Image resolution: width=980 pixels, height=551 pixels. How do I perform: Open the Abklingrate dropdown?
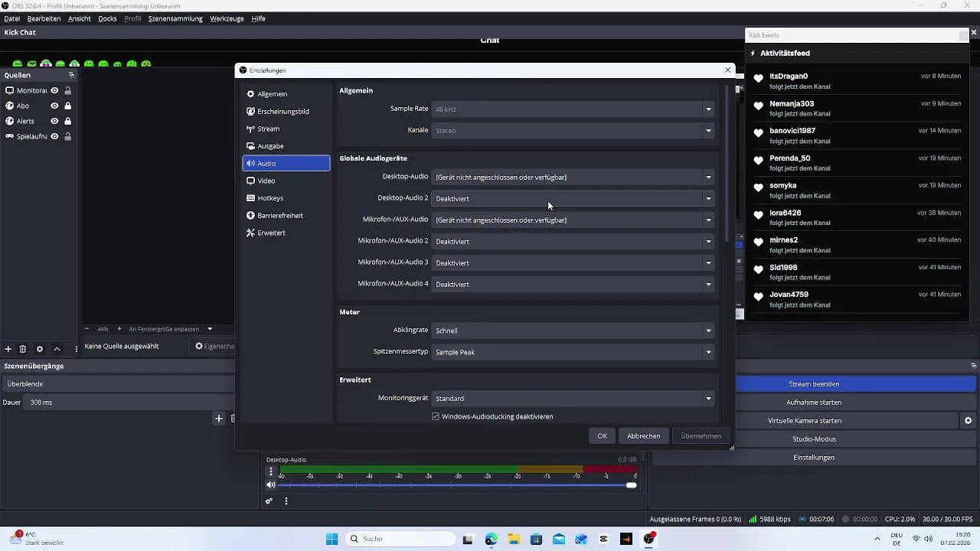coord(573,331)
